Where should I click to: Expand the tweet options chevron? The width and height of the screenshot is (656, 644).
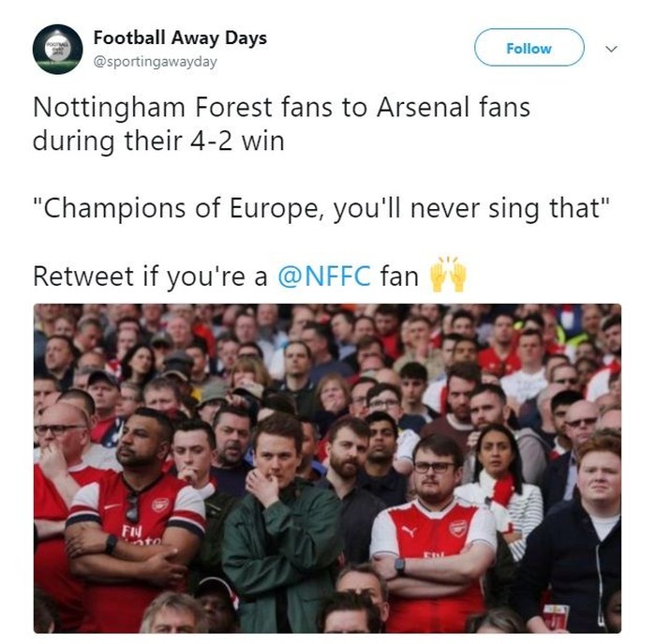coord(612,48)
